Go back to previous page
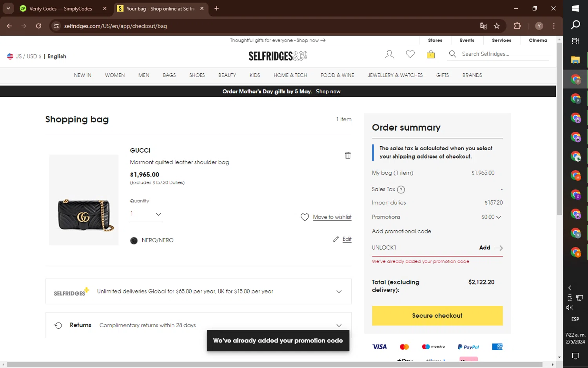 coord(9,26)
